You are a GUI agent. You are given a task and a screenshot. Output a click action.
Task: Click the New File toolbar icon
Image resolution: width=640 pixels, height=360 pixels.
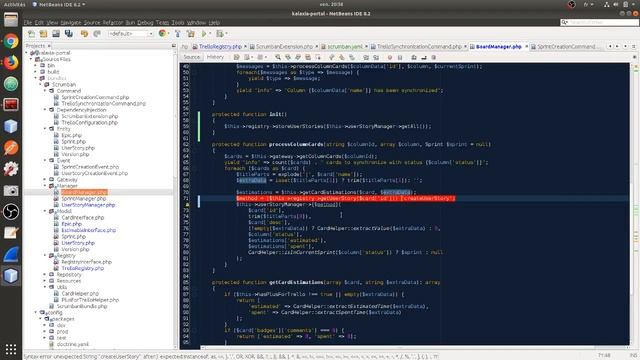(x=31, y=34)
